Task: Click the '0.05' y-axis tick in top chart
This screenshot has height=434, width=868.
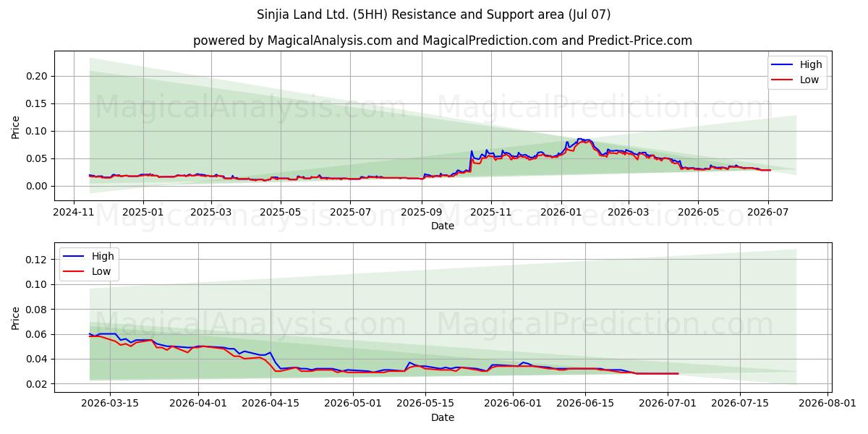Action: [38, 158]
